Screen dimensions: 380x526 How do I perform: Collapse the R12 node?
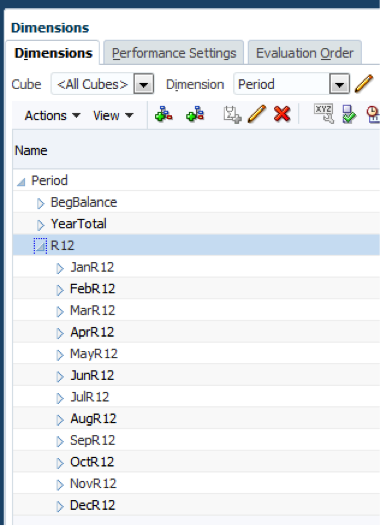(40, 246)
